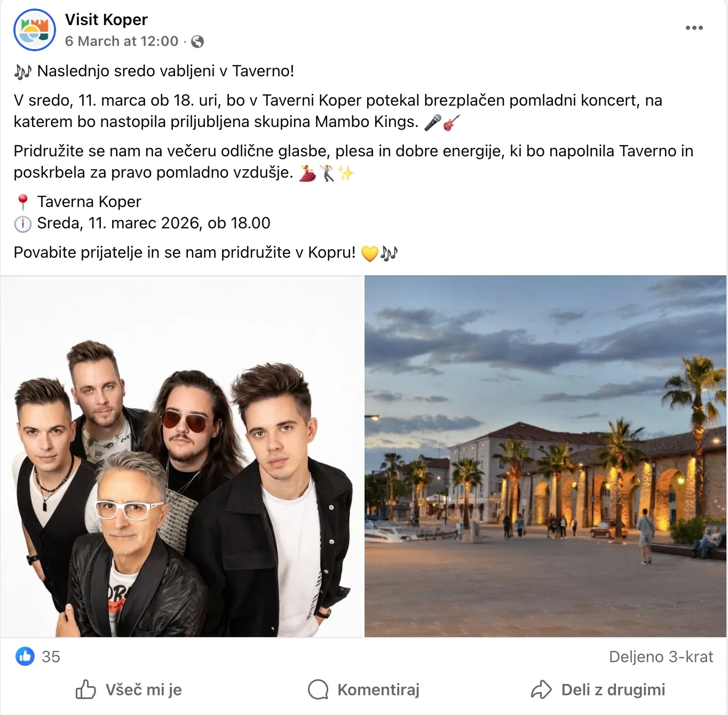Click the post timestamp 6 March at 12:00
Image resolution: width=728 pixels, height=715 pixels.
122,41
